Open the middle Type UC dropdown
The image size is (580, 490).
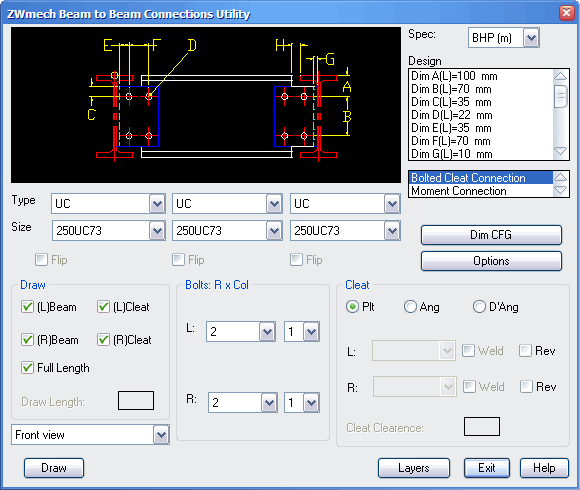point(227,203)
